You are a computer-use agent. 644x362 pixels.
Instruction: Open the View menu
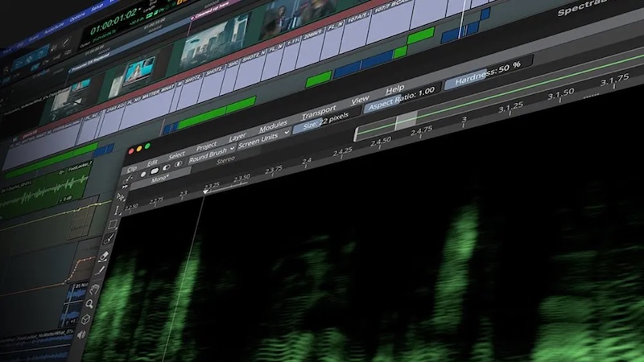pyautogui.click(x=360, y=100)
